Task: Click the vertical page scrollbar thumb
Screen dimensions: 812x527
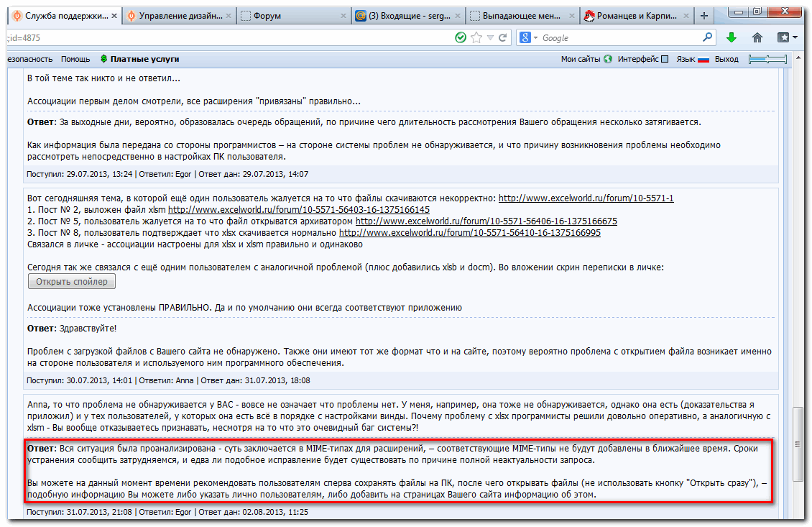Action: click(798, 444)
